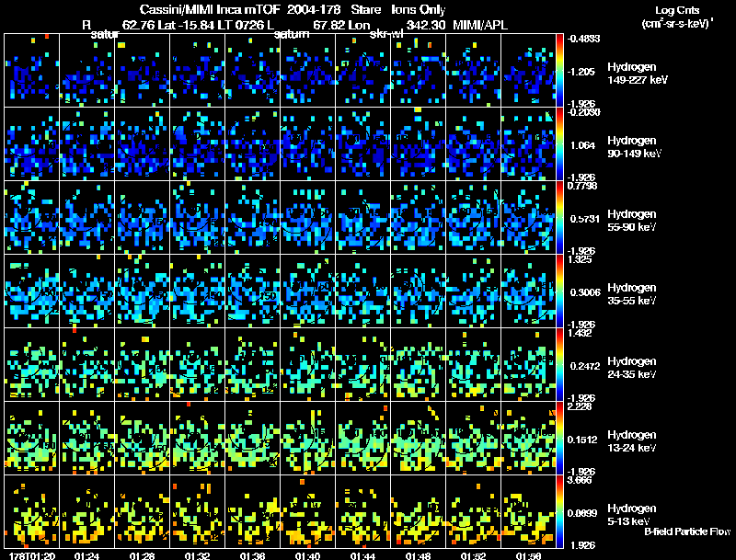Click the 3.666 colorbar maximum value

[x=580, y=480]
